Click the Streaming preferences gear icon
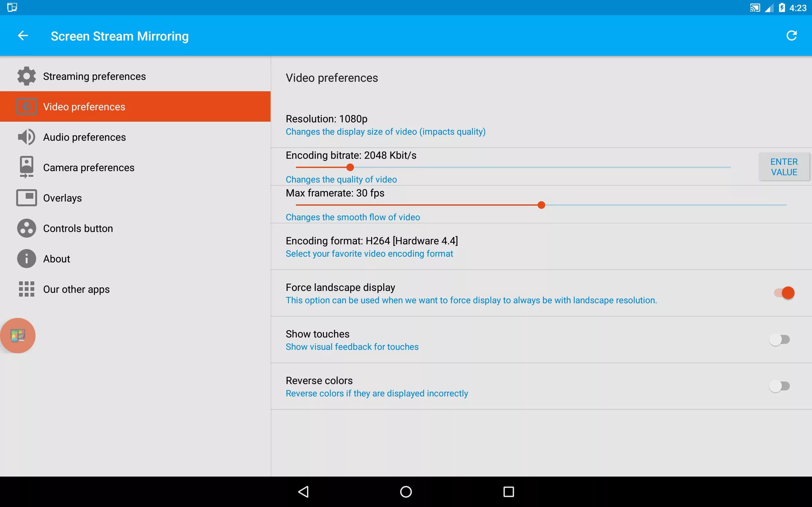Screen dimensions: 812x507 [x=27, y=76]
